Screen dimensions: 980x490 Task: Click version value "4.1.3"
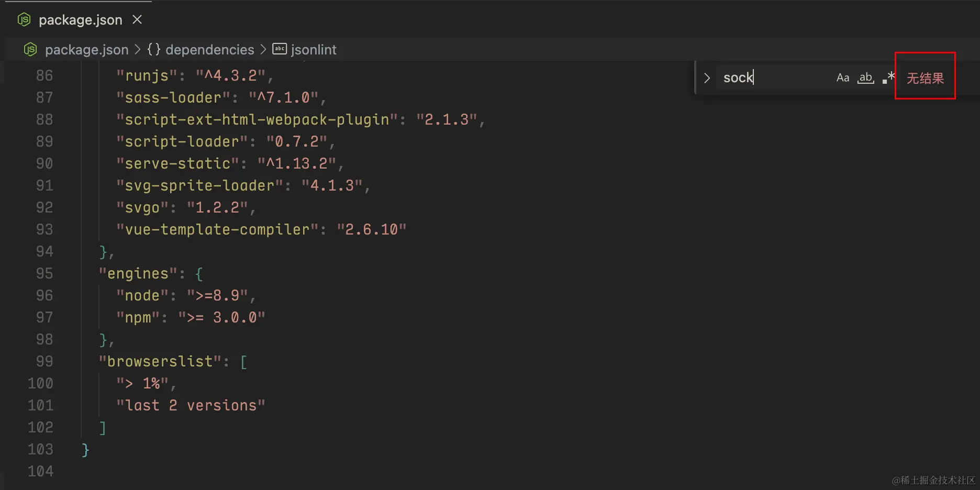click(x=331, y=186)
